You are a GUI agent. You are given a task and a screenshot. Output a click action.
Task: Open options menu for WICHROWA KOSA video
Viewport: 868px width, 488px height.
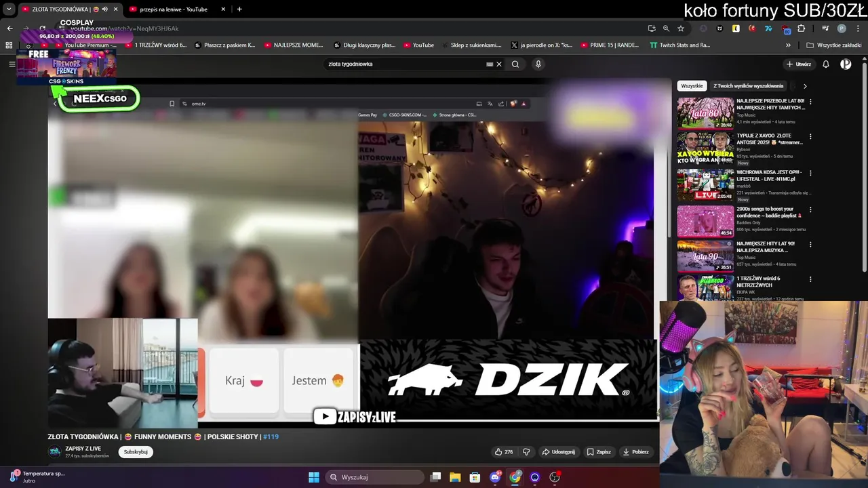[810, 173]
